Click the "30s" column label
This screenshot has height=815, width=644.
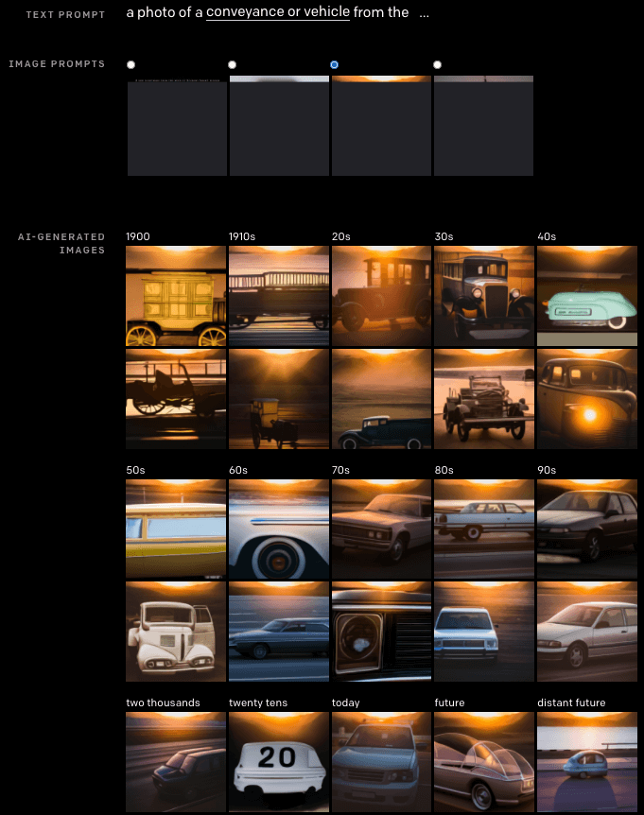pyautogui.click(x=444, y=236)
